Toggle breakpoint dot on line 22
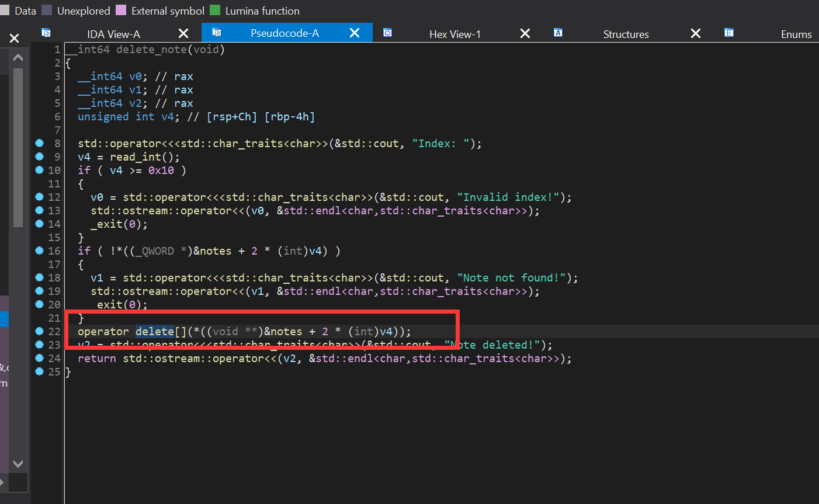The height and width of the screenshot is (504, 819). point(39,331)
